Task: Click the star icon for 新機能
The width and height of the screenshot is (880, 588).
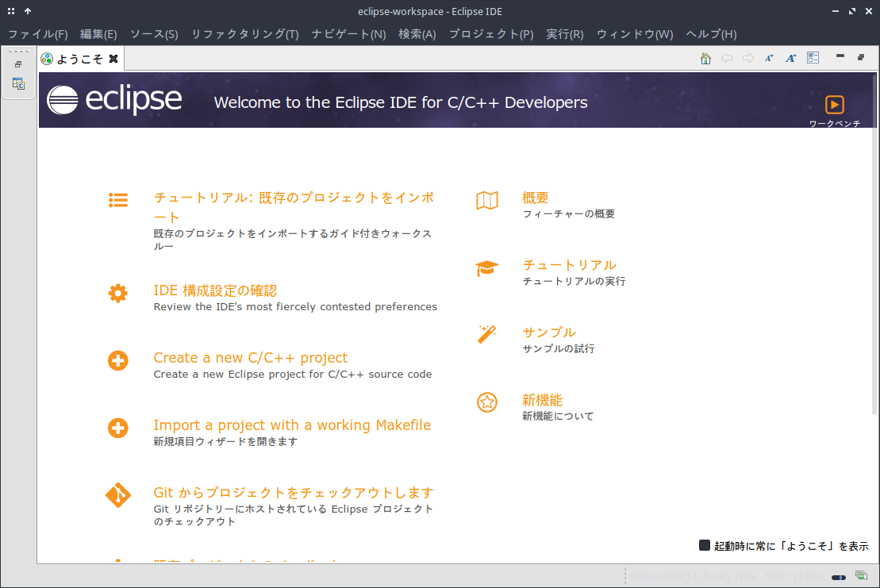Action: point(487,402)
